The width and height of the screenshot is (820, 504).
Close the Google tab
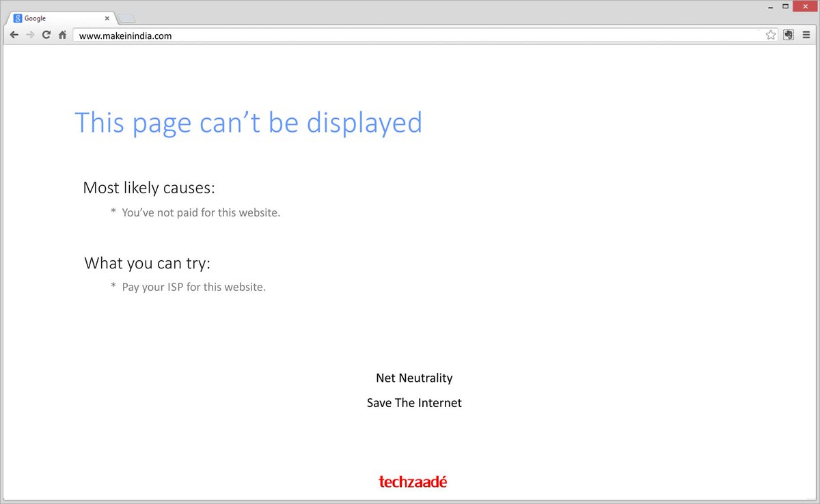pyautogui.click(x=107, y=18)
